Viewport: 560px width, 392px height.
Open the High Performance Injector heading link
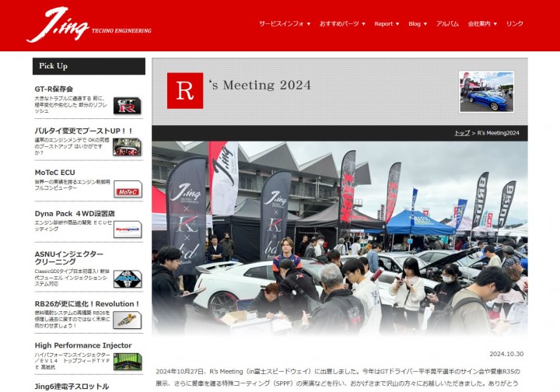83,345
